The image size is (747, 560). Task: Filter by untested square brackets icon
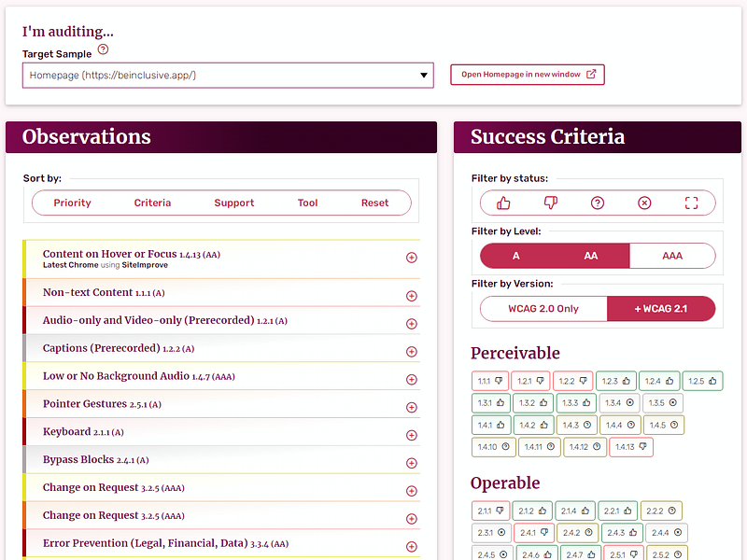click(x=691, y=203)
